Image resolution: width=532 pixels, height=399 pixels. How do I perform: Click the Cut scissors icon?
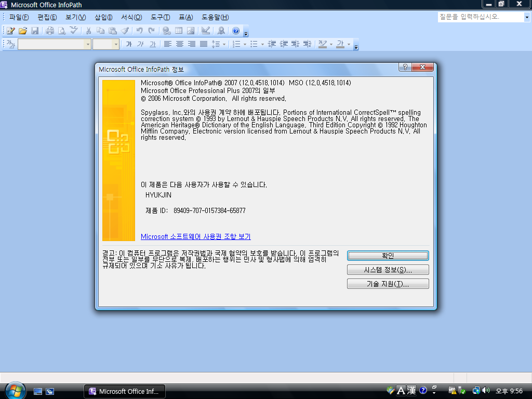[88, 31]
